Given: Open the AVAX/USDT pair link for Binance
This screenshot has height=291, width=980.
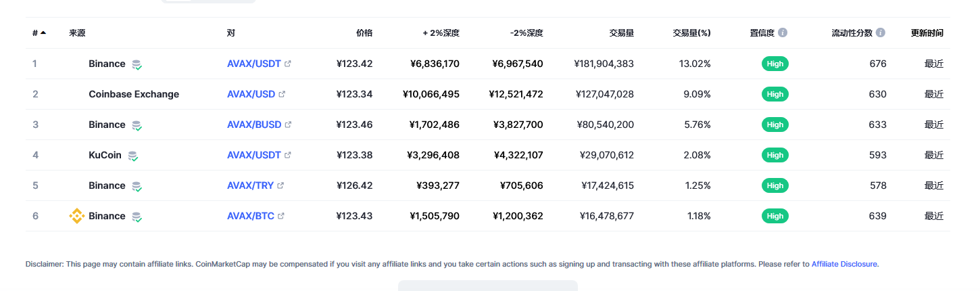Looking at the screenshot, I should tap(253, 64).
